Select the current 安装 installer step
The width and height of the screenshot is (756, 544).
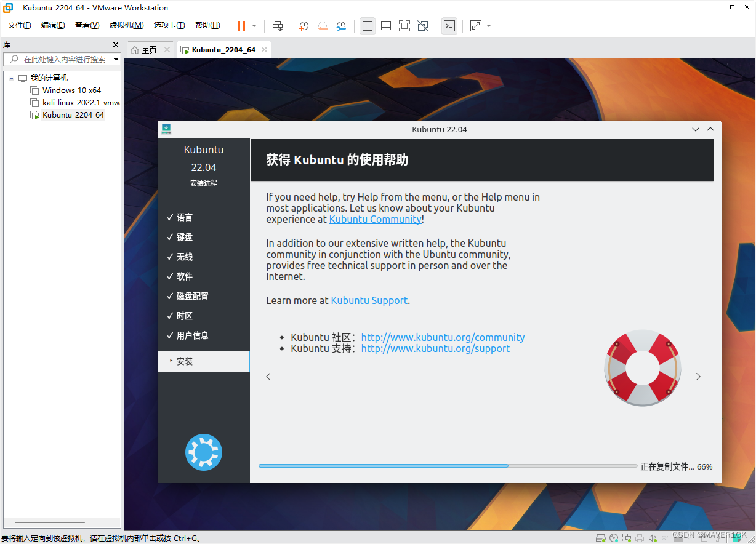pos(204,361)
